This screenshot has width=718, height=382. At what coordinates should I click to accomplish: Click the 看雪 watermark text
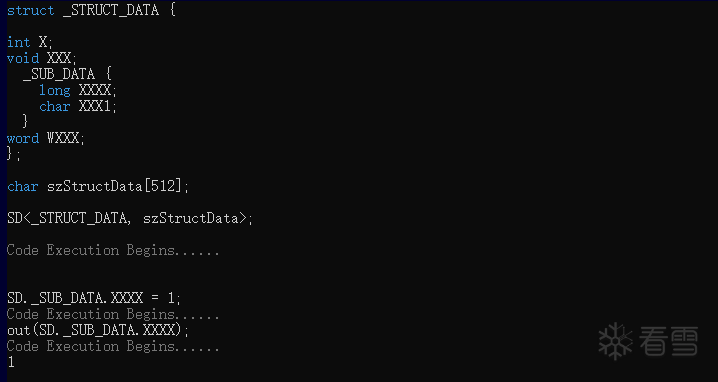coord(669,341)
